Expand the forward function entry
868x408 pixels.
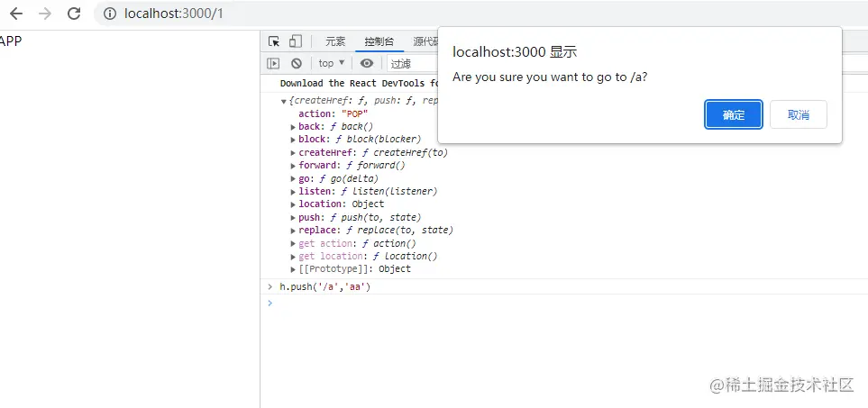pos(294,166)
